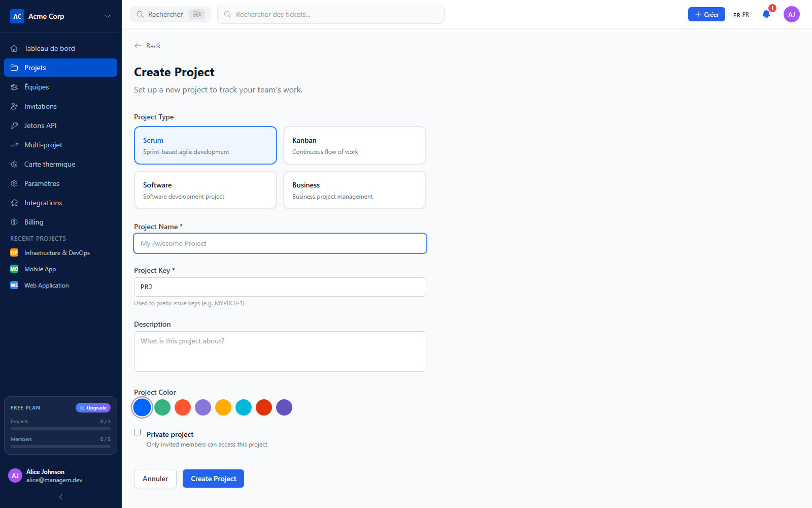Click the Annuler button
The image size is (812, 508).
pos(155,479)
